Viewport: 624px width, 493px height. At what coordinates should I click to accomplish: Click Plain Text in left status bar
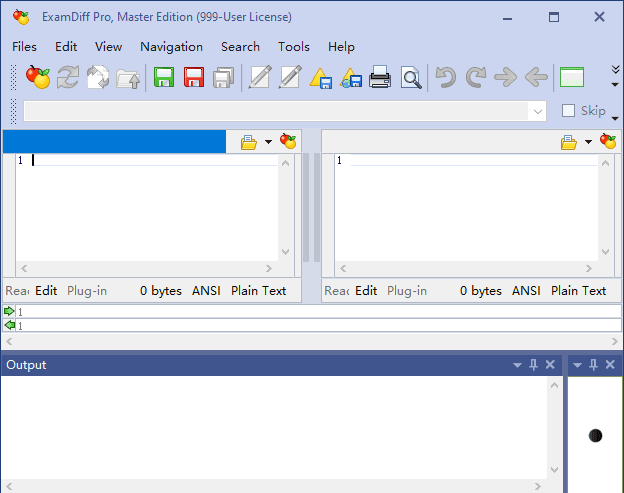point(258,291)
